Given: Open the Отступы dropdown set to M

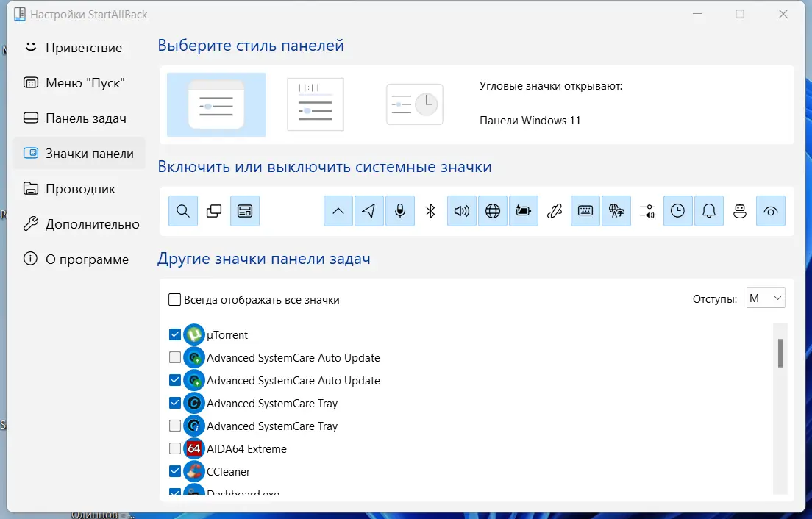Looking at the screenshot, I should (766, 298).
